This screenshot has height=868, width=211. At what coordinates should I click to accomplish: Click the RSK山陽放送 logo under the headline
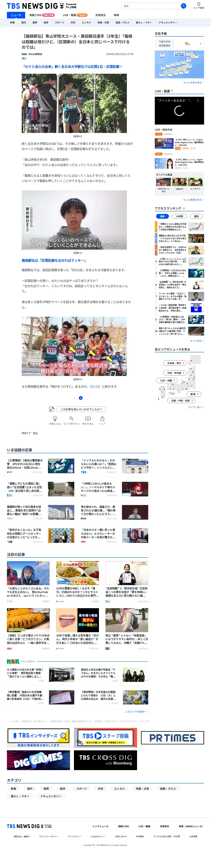coord(24,54)
